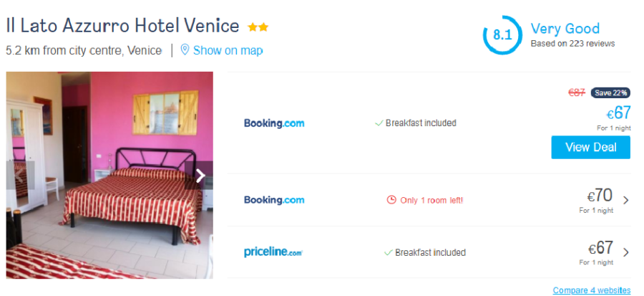Click the first Booking.com logo
Screen dimensions: 644x296
click(x=273, y=123)
